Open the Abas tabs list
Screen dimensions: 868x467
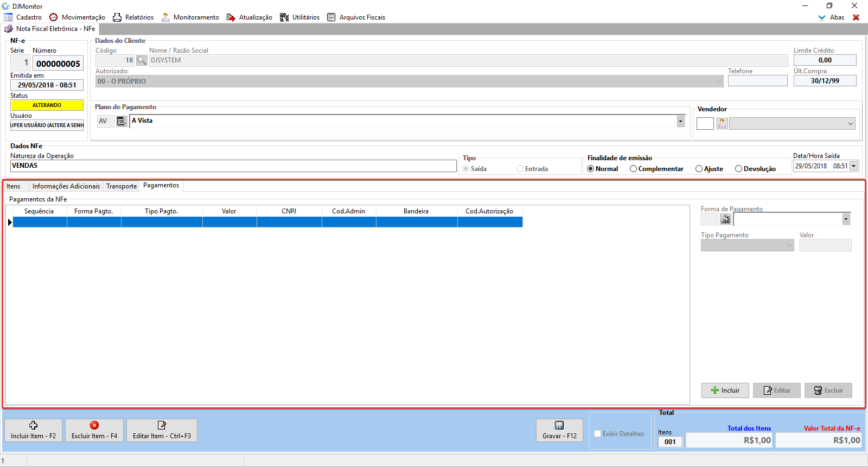[832, 17]
